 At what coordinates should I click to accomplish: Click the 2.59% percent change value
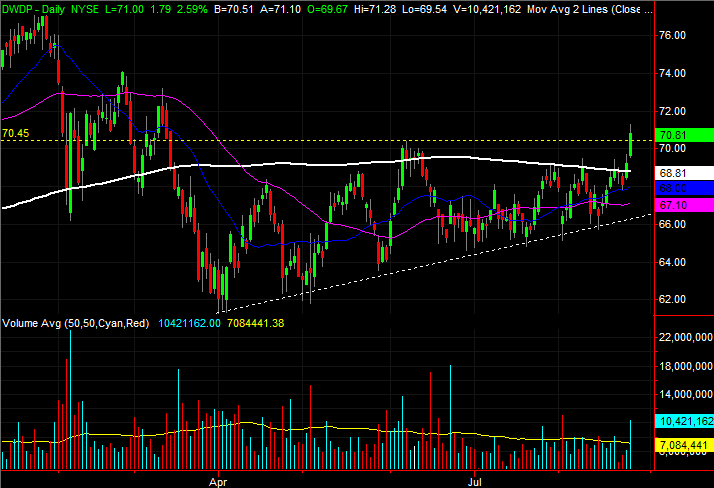point(192,9)
